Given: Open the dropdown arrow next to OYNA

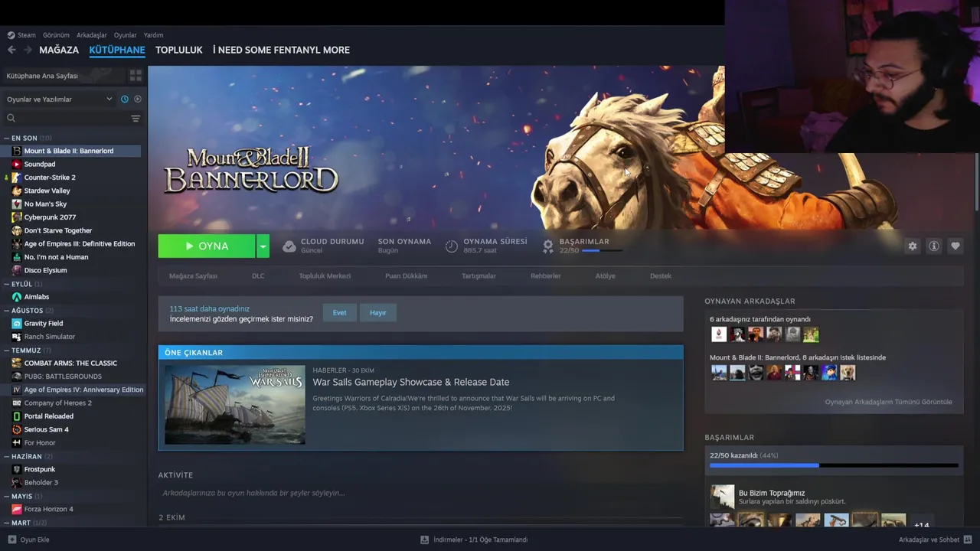Looking at the screenshot, I should tap(263, 246).
